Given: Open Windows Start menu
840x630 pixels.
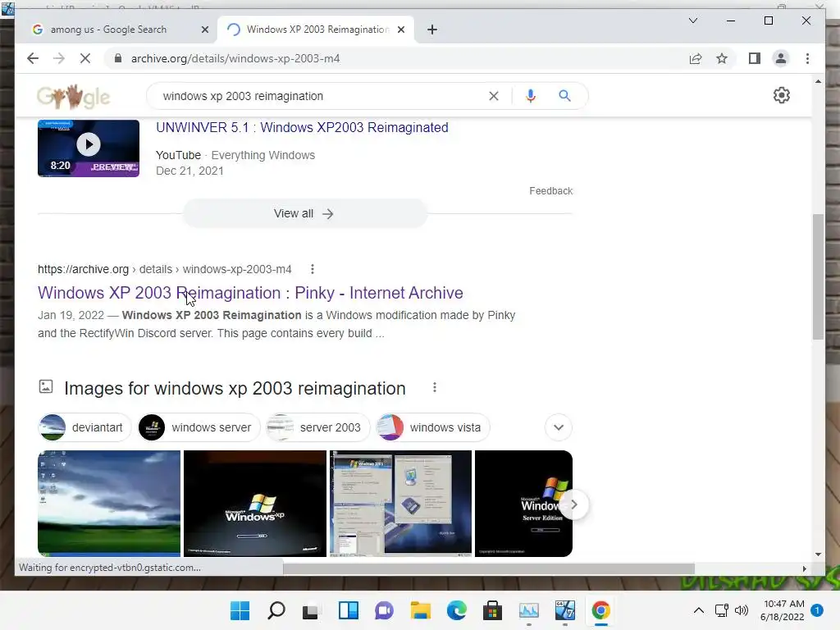Looking at the screenshot, I should pos(240,610).
